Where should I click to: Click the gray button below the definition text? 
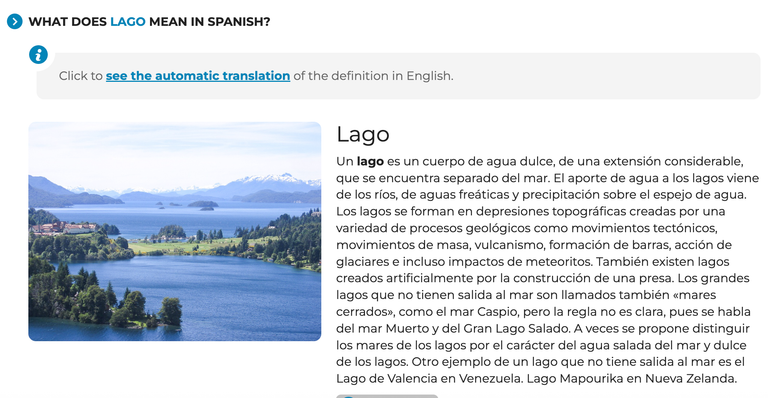tap(387, 396)
